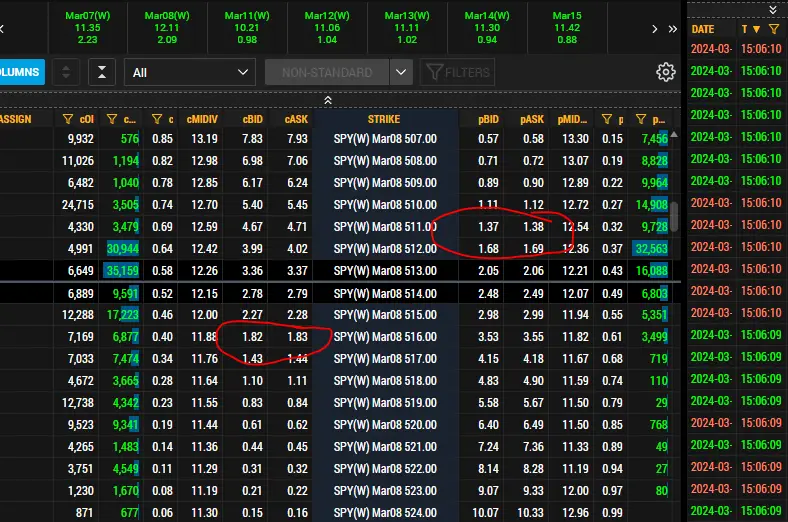This screenshot has height=522, width=788.
Task: Select the SPY(W) Mar08 516.00 strike
Action: 385,337
